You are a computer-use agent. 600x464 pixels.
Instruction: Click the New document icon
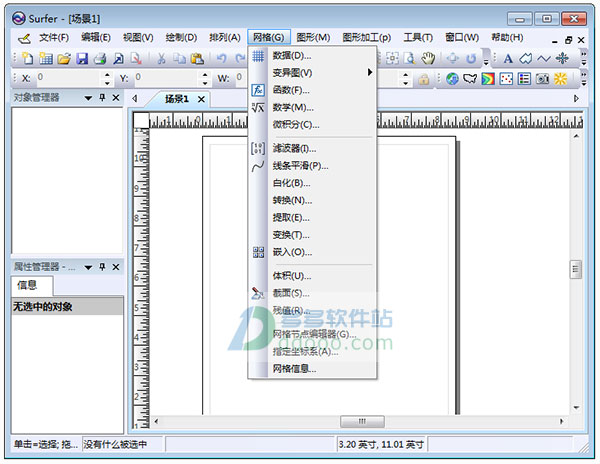pyautogui.click(x=28, y=59)
